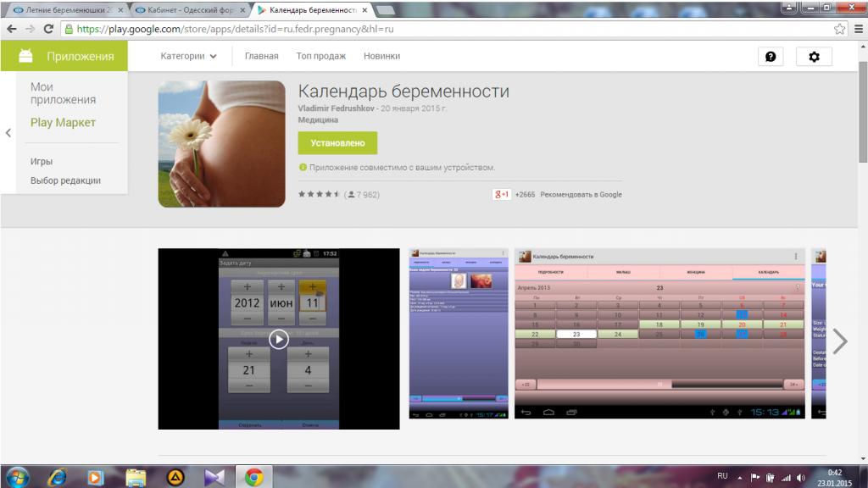Open the pink calendar screenshot thumbnail
This screenshot has width=868, height=488.
click(659, 334)
